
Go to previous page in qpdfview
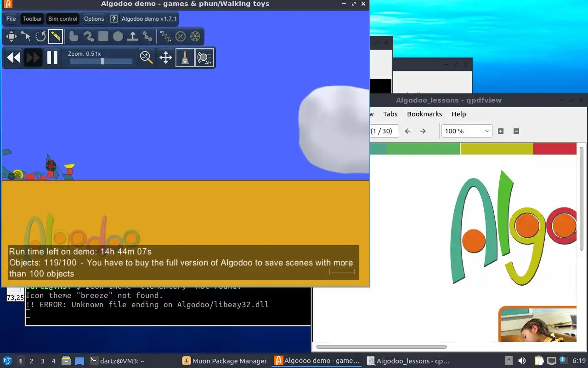pos(407,131)
